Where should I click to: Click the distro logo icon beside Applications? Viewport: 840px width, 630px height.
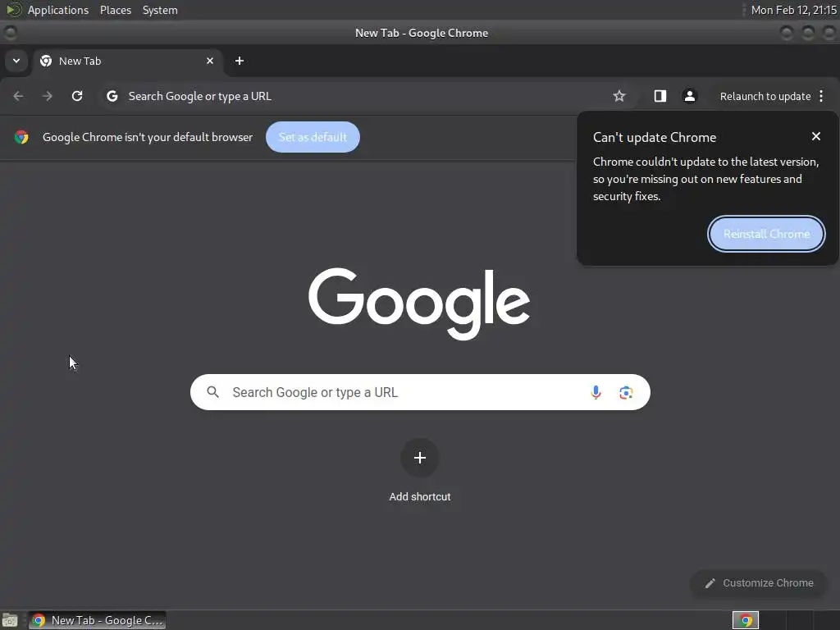(x=13, y=10)
